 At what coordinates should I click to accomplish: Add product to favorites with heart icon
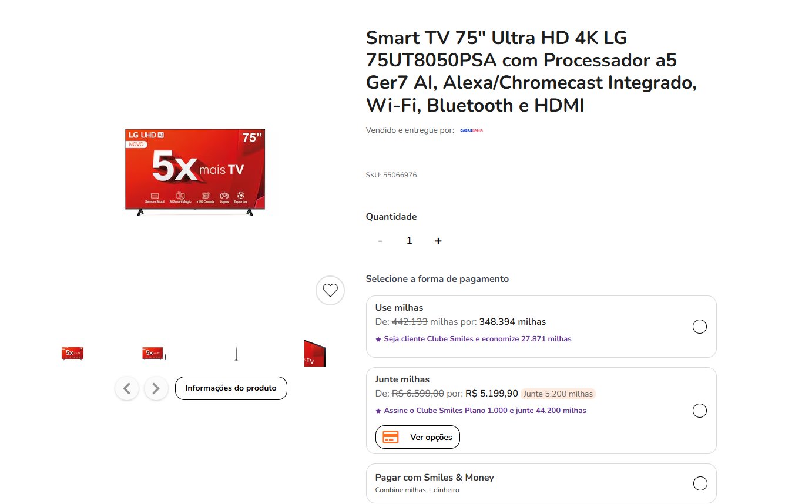click(330, 290)
